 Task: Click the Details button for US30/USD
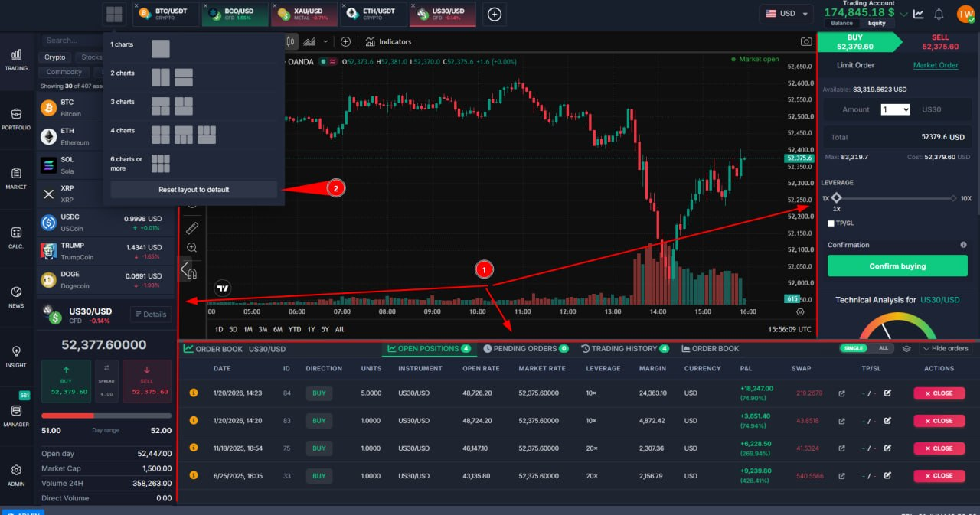[149, 314]
